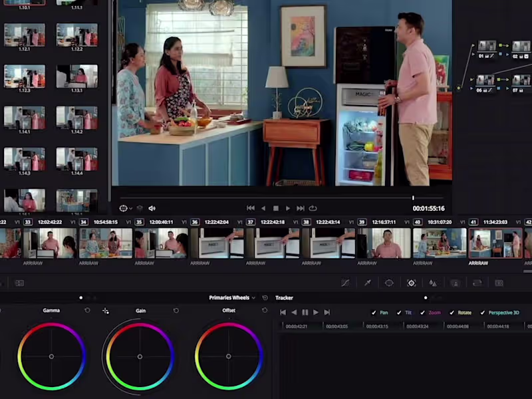This screenshot has width=532, height=399.
Task: Click the viewer on-screen overlay icon
Action: point(123,208)
